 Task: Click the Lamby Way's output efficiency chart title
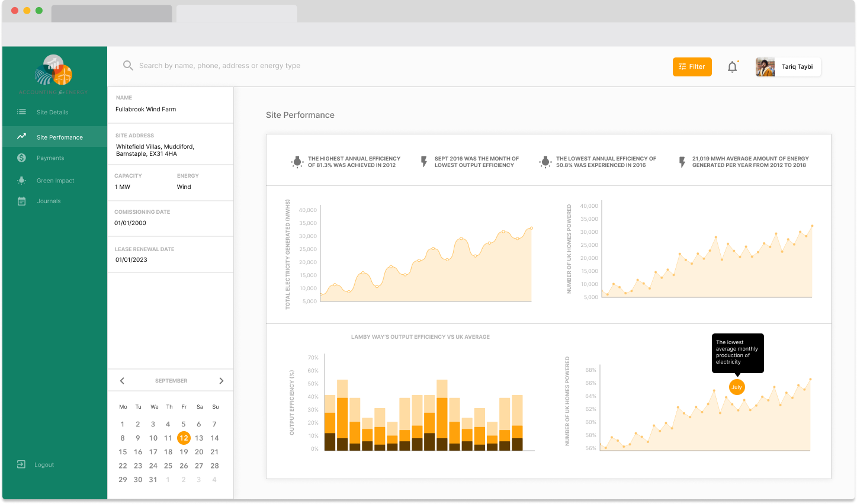[x=421, y=337]
